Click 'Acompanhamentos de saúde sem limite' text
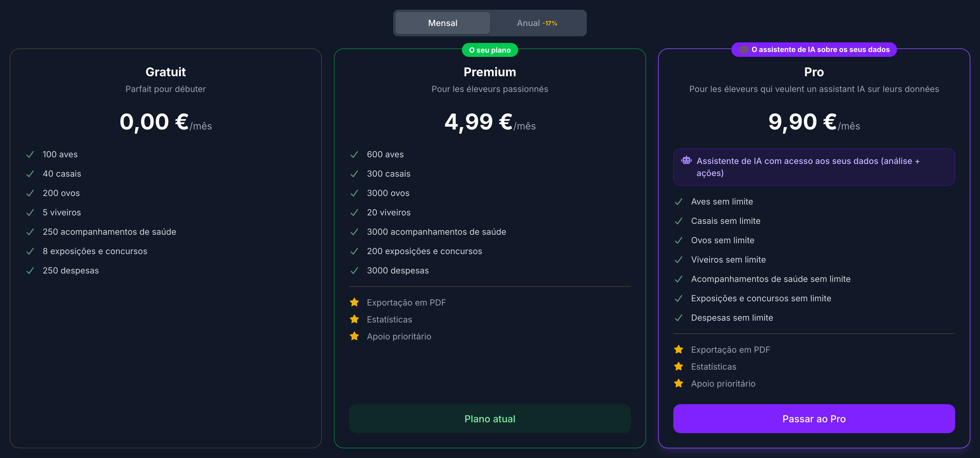The height and width of the screenshot is (458, 980). pyautogui.click(x=770, y=279)
